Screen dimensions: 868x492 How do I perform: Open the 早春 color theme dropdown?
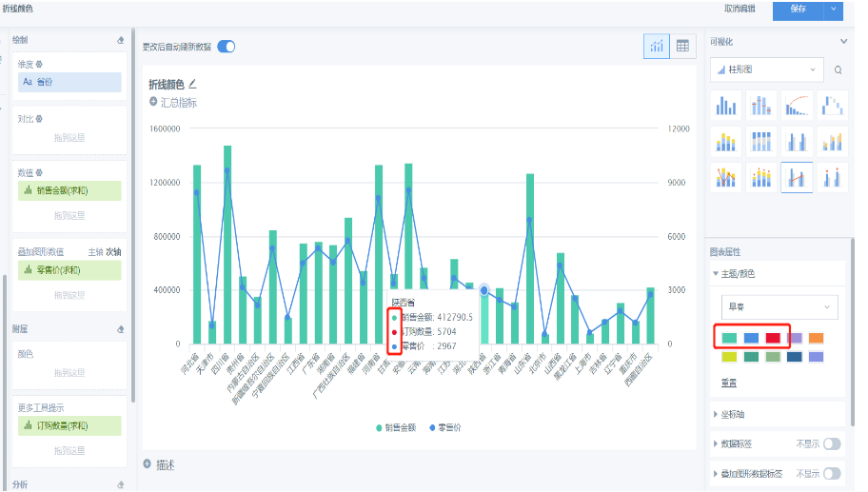click(779, 306)
